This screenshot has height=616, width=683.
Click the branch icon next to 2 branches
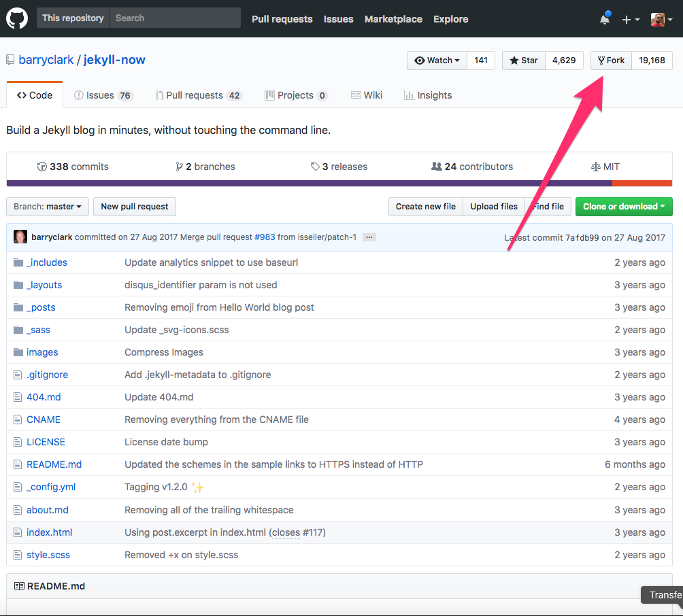tap(178, 166)
